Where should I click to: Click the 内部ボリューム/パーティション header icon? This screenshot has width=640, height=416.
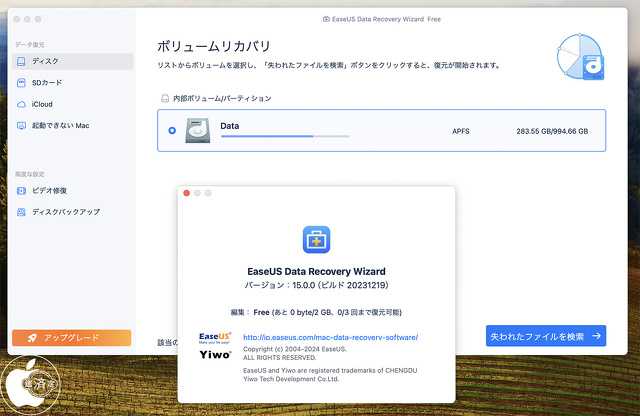165,98
